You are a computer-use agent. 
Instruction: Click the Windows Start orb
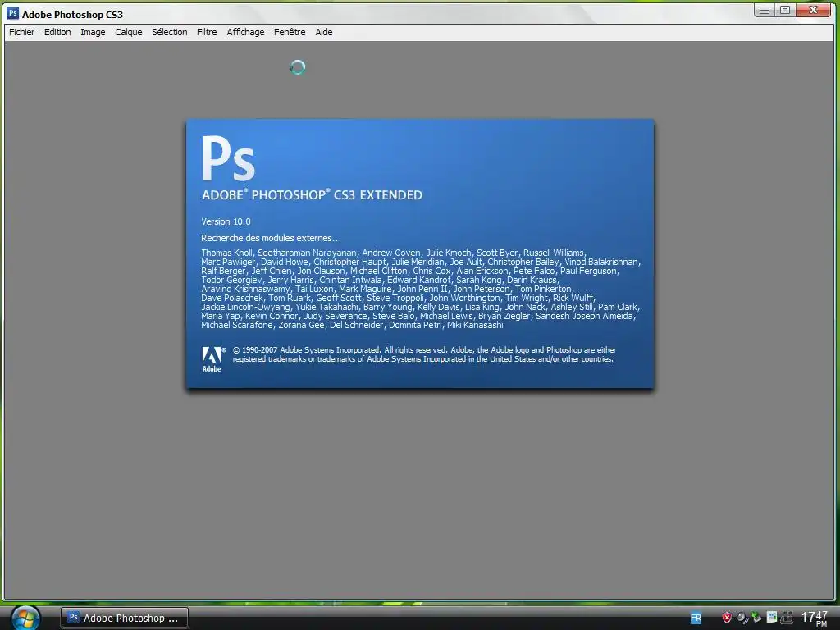click(x=25, y=619)
